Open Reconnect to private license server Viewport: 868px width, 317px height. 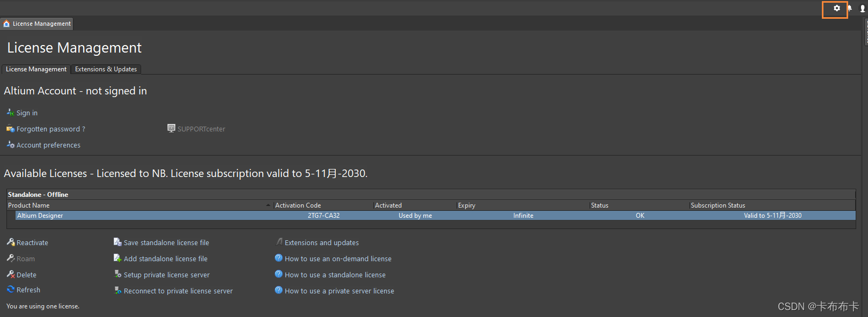[x=178, y=291]
